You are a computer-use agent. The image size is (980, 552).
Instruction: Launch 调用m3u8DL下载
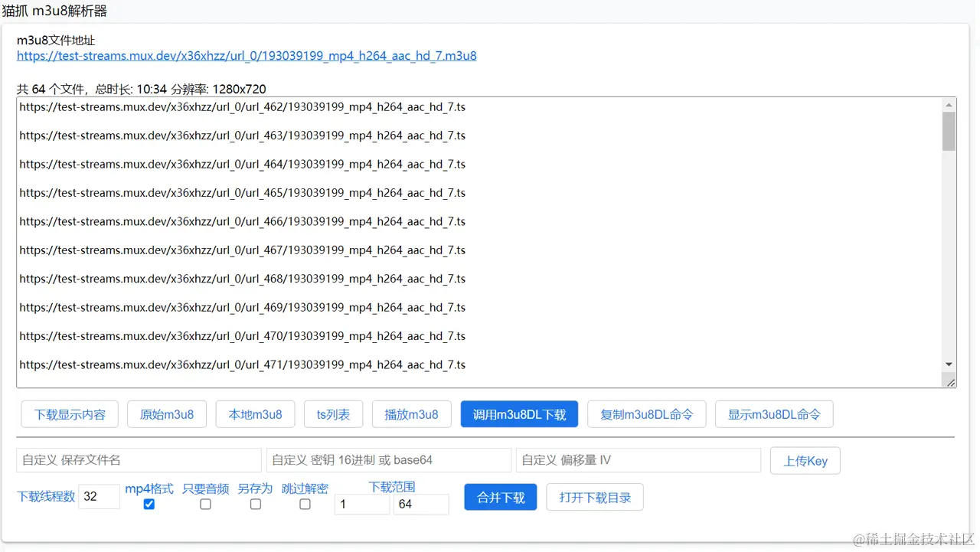click(519, 414)
